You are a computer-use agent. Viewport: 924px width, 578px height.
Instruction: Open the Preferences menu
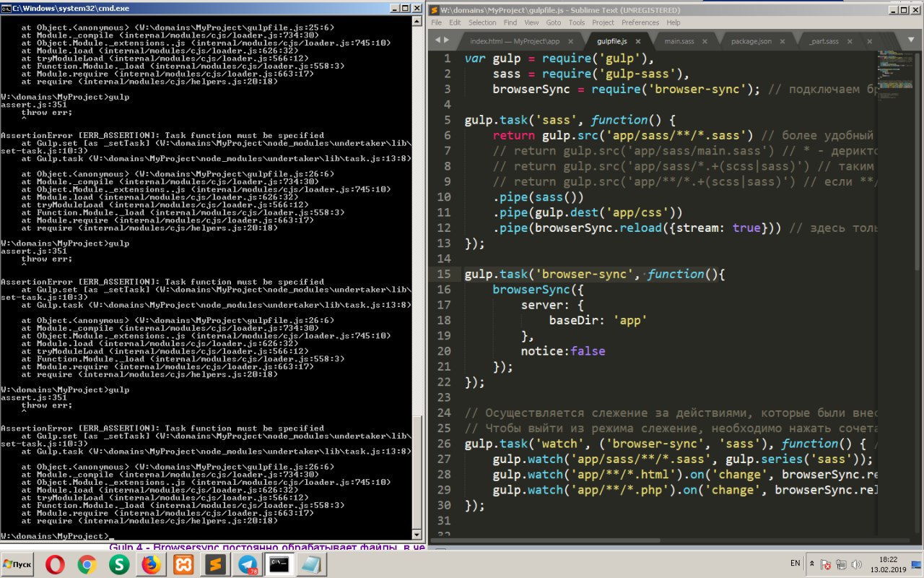640,22
